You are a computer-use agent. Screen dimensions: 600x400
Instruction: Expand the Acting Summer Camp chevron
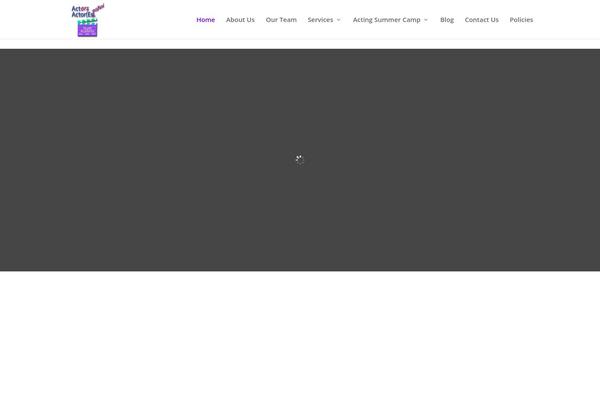point(426,20)
